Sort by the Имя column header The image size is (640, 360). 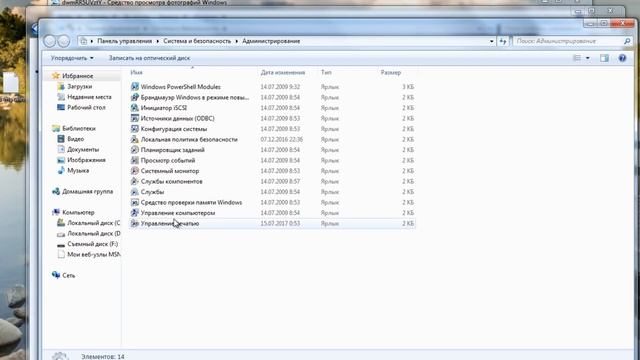pos(136,72)
